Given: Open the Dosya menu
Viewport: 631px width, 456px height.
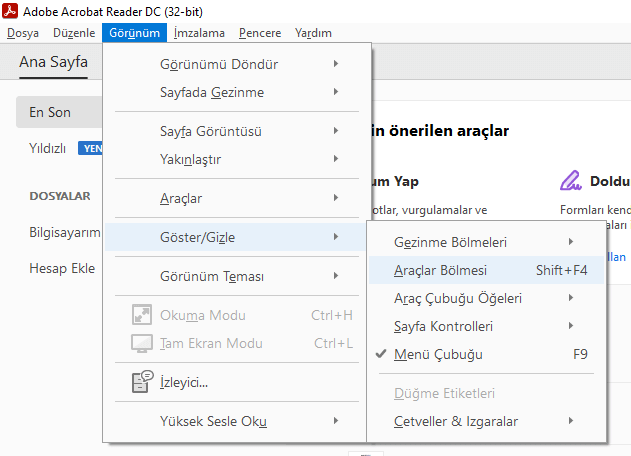Looking at the screenshot, I should click(x=23, y=33).
